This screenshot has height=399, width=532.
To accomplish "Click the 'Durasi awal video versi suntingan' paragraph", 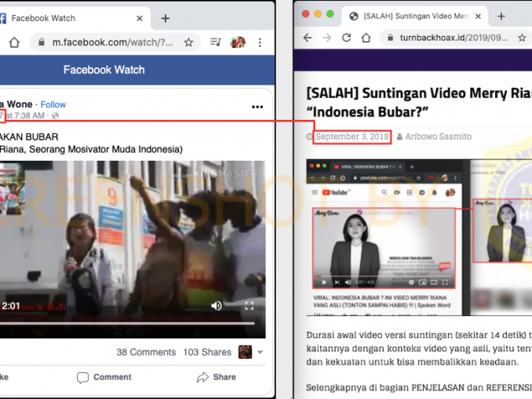I will pyautogui.click(x=419, y=349).
